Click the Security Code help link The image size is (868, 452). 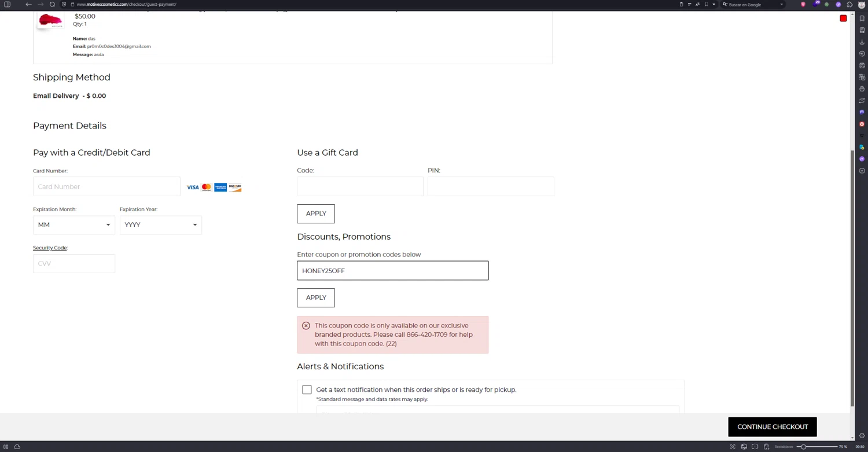[50, 248]
